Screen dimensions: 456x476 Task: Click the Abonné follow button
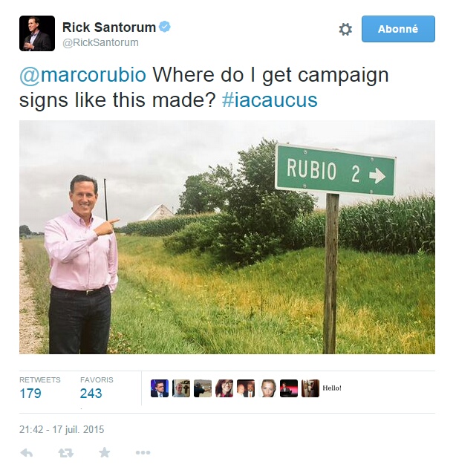point(398,29)
